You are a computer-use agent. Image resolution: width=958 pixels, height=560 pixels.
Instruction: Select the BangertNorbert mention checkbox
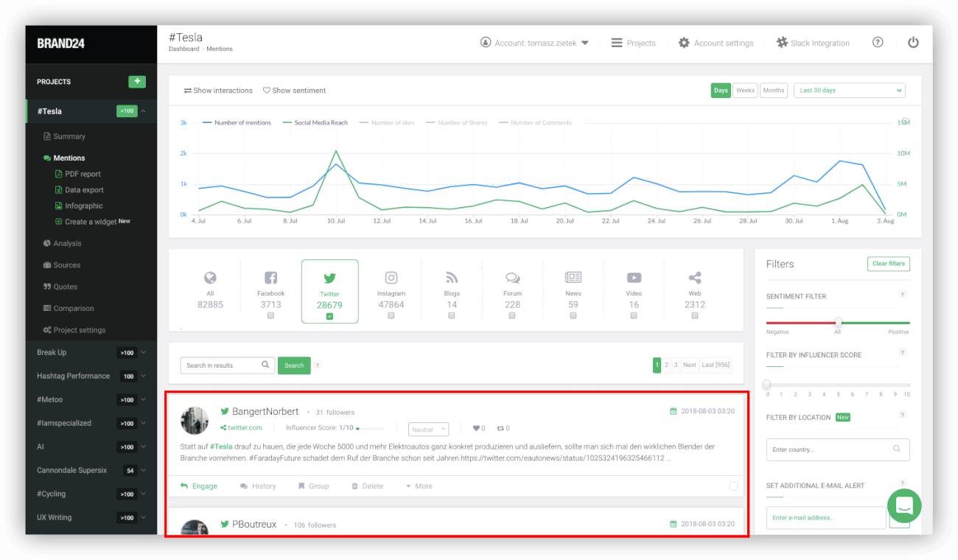click(x=733, y=486)
